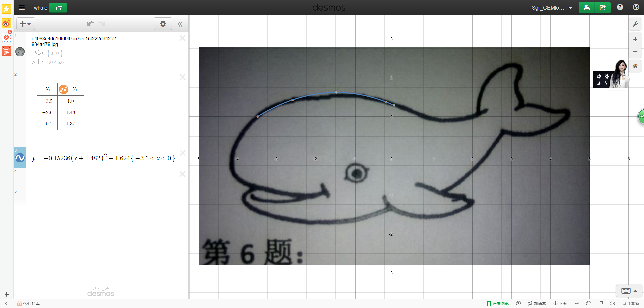Delete the table expression row 2

(183, 77)
